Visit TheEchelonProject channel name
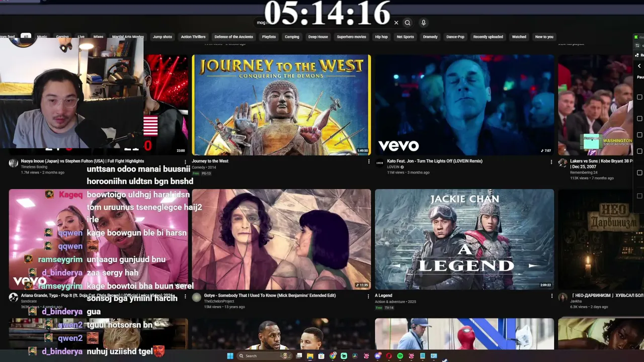Image resolution: width=644 pixels, height=362 pixels. [219, 301]
